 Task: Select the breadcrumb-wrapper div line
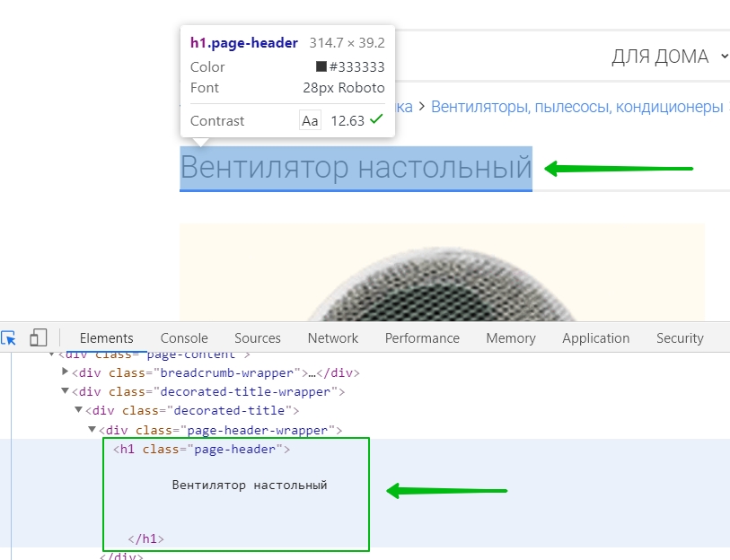click(x=216, y=372)
